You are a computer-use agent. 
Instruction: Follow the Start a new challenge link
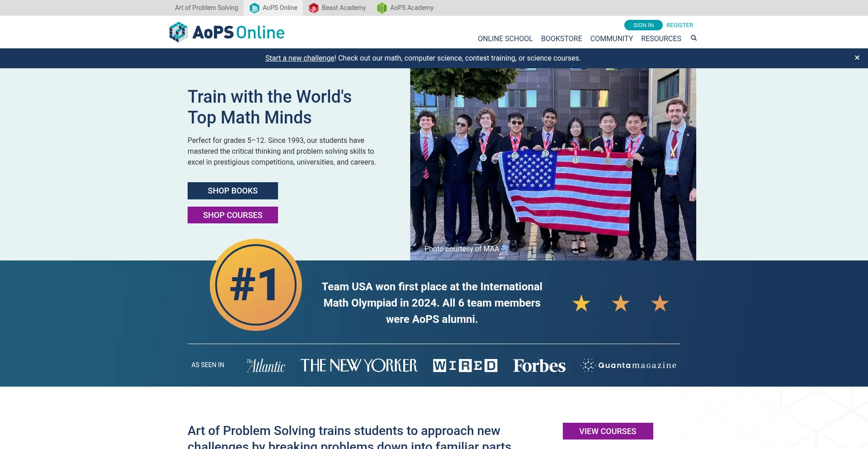[300, 58]
